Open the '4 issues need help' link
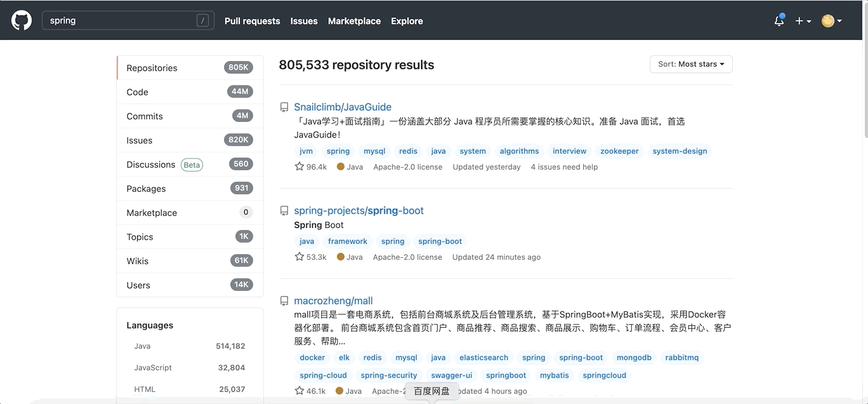 pos(564,167)
